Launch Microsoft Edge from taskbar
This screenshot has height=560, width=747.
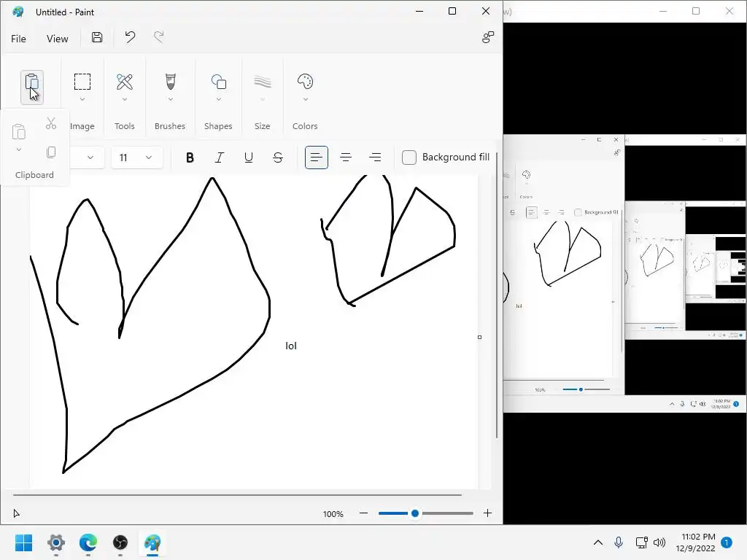point(88,542)
